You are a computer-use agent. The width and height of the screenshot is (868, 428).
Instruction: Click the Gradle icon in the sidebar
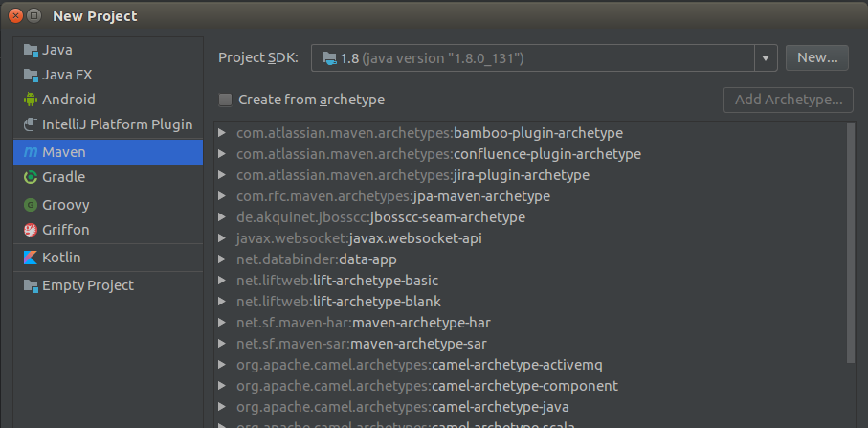(x=31, y=177)
